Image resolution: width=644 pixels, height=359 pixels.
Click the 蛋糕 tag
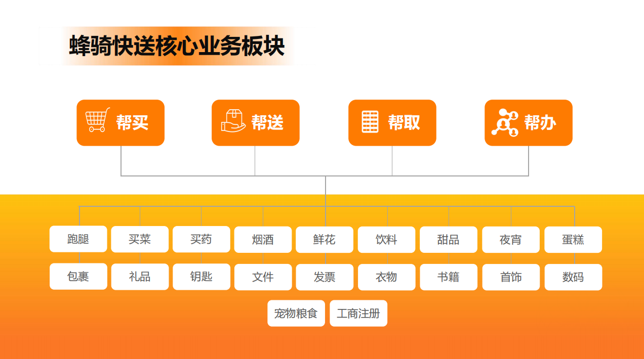click(573, 240)
